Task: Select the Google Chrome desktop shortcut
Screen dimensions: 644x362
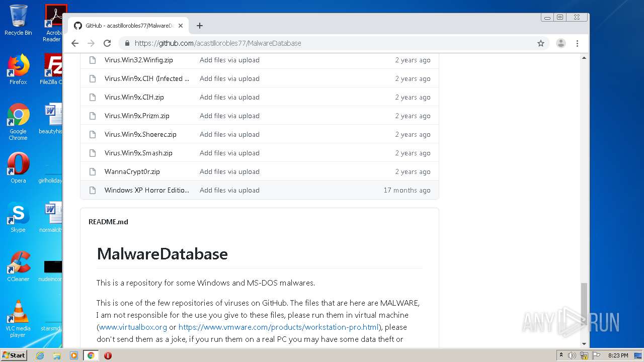Action: point(18,122)
